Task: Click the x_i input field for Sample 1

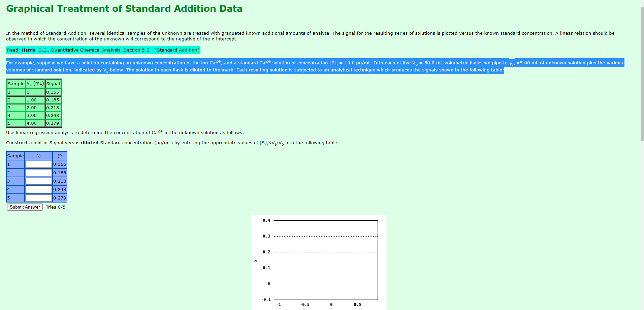Action: coord(38,164)
